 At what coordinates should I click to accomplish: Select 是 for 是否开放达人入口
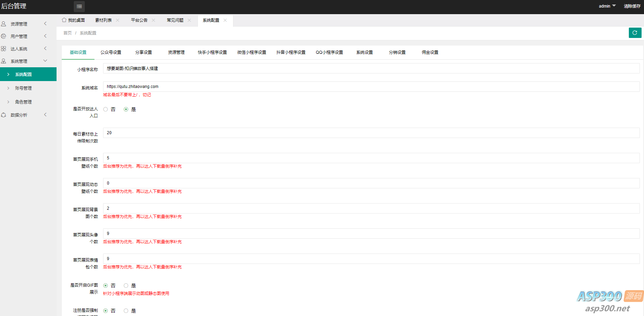pyautogui.click(x=126, y=109)
